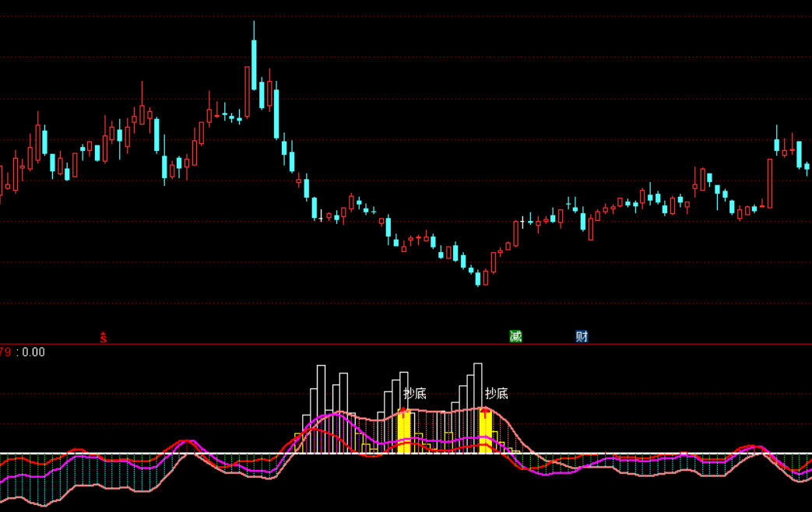The image size is (812, 512).
Task: Click red arrow atop right yellow bar
Action: pos(485,412)
